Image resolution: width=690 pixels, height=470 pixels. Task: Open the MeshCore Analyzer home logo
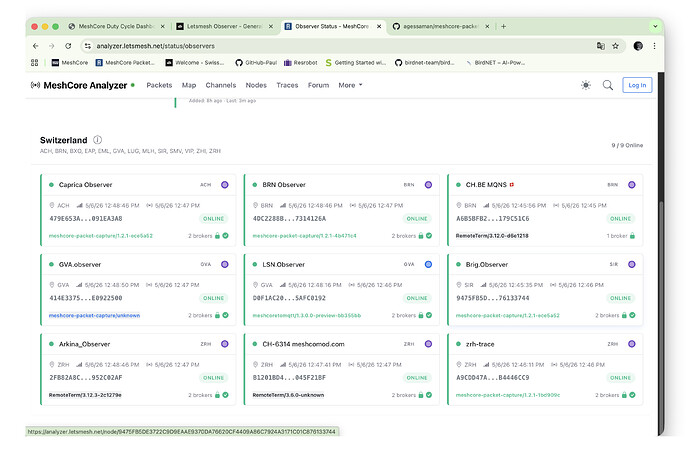click(79, 85)
